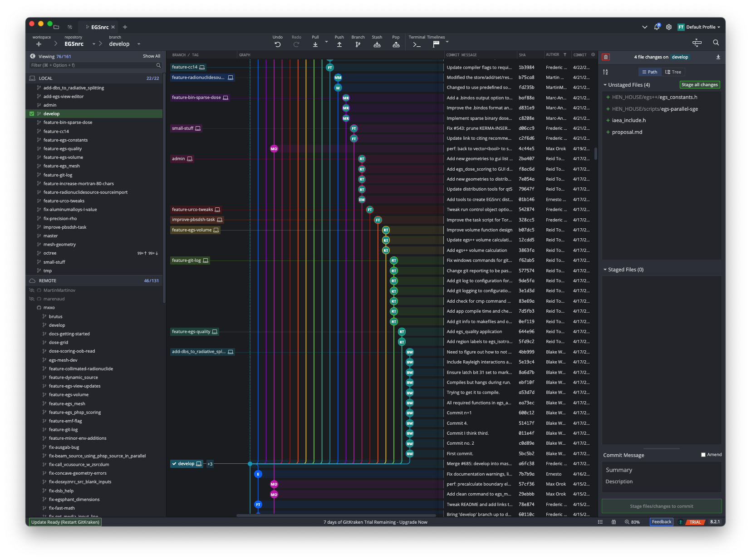The height and width of the screenshot is (560, 751).
Task: Open the branch dropdown showing develop
Action: pos(139,44)
